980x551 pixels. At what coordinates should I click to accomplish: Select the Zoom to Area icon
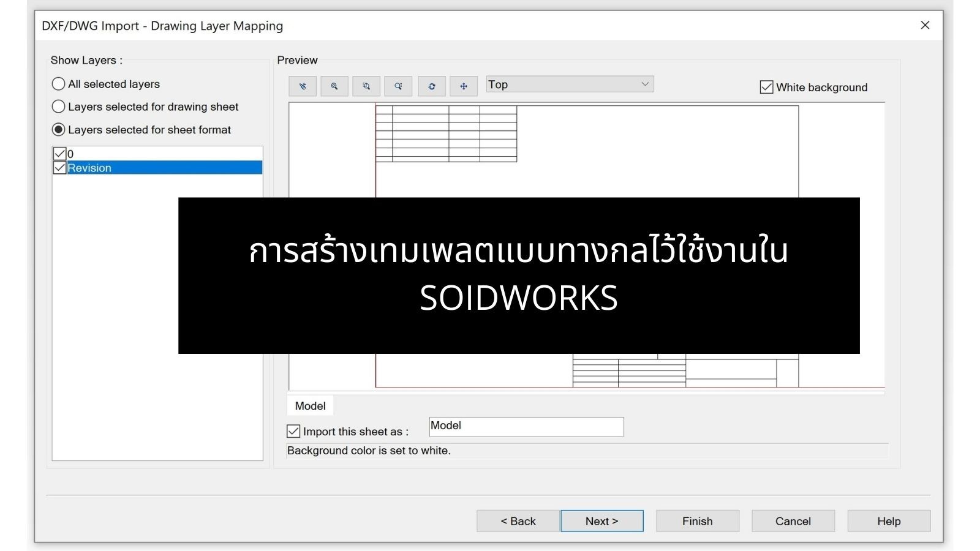tap(366, 86)
